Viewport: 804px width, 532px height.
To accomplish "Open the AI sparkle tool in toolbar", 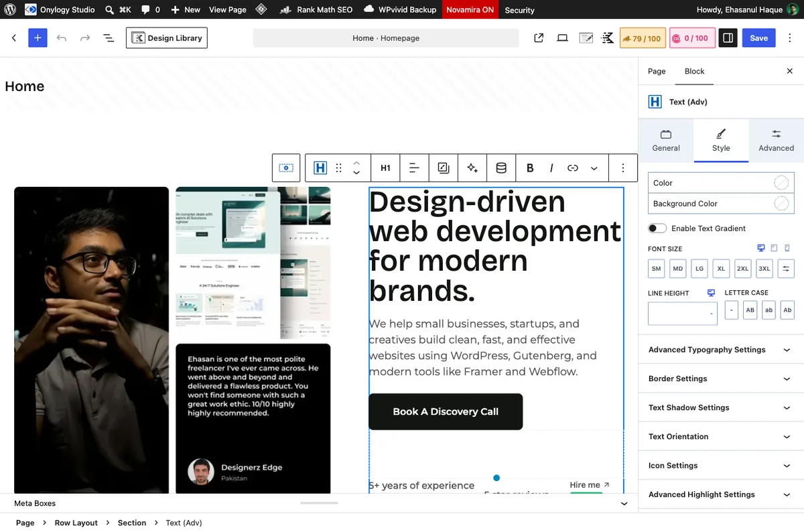I will (x=472, y=168).
